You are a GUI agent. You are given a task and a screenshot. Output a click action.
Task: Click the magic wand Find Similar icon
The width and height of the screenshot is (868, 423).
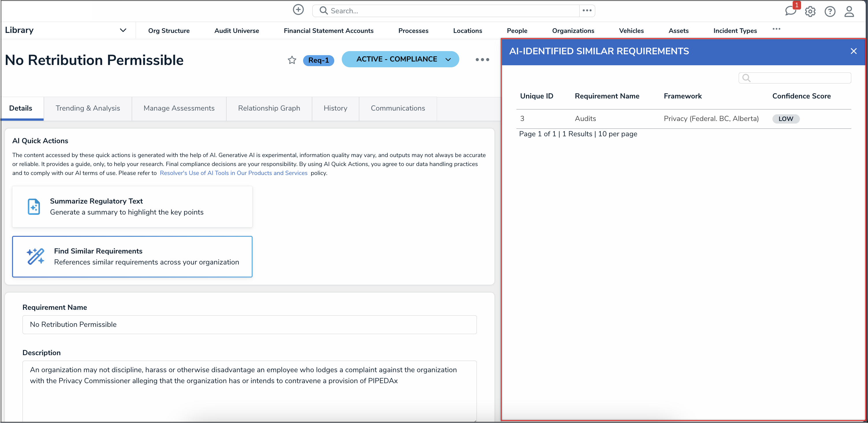coord(36,256)
